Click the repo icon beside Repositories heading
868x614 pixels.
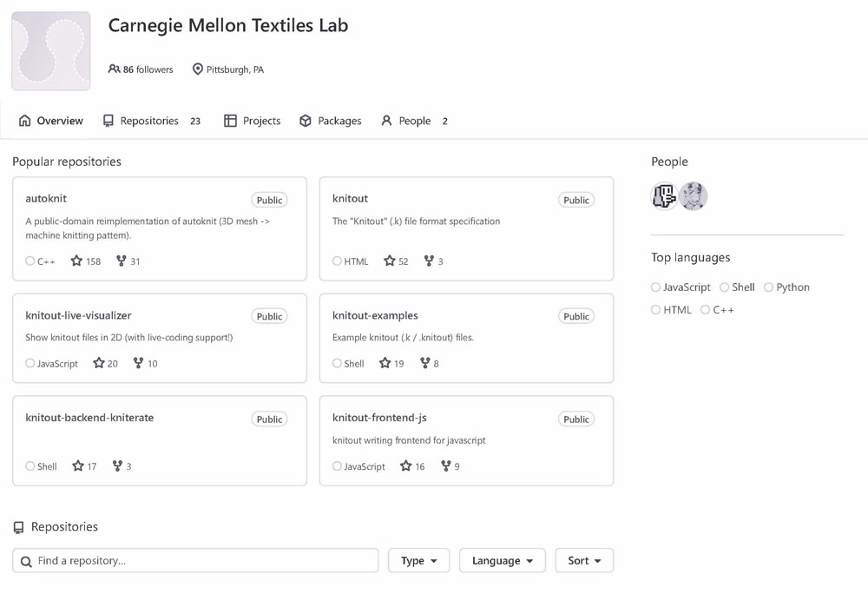[x=18, y=528]
